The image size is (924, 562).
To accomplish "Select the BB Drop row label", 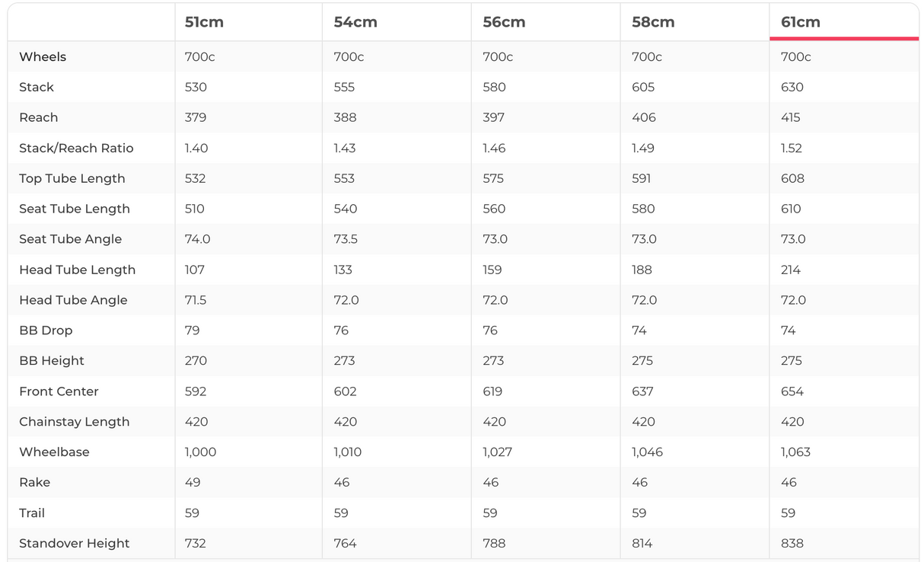I will 46,330.
